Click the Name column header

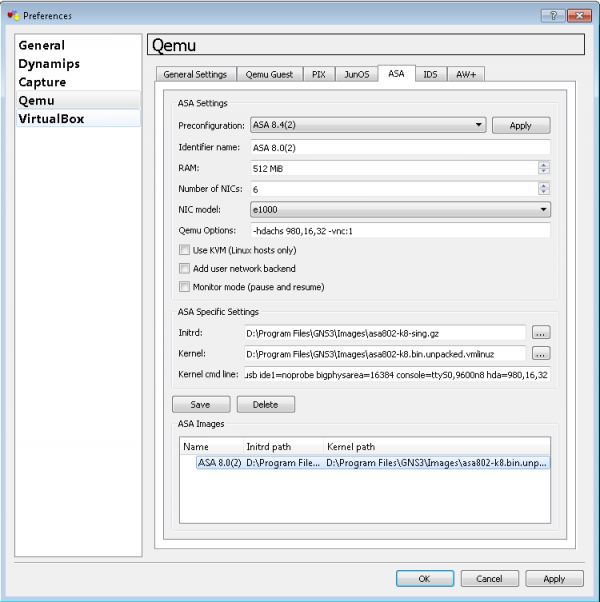212,447
